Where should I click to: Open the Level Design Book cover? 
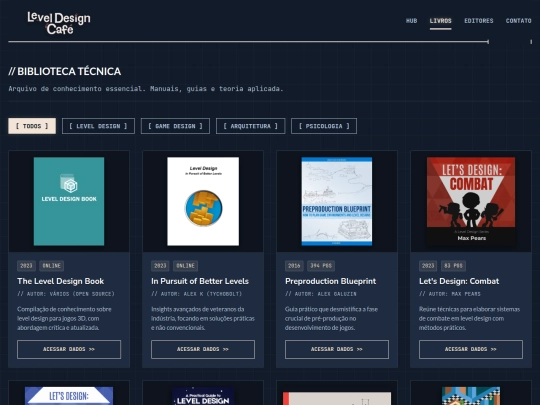(x=69, y=201)
